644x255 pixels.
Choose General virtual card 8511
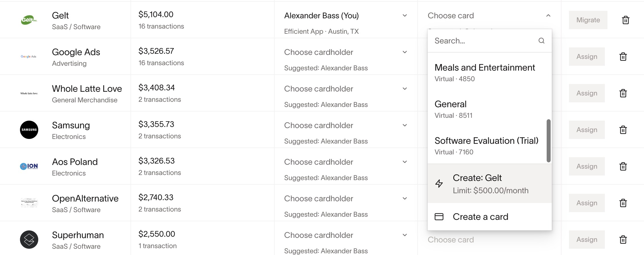487,109
